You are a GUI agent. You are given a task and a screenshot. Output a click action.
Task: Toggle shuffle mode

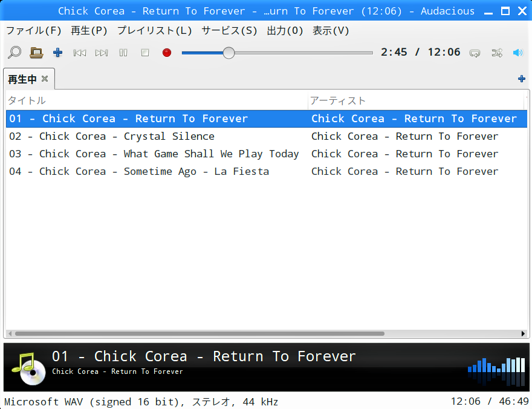tap(497, 53)
